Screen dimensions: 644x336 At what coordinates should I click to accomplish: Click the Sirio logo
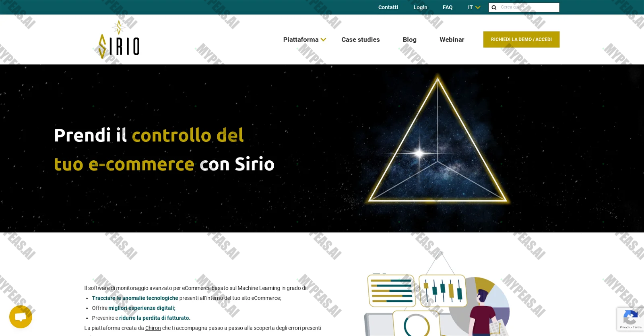pos(119,39)
